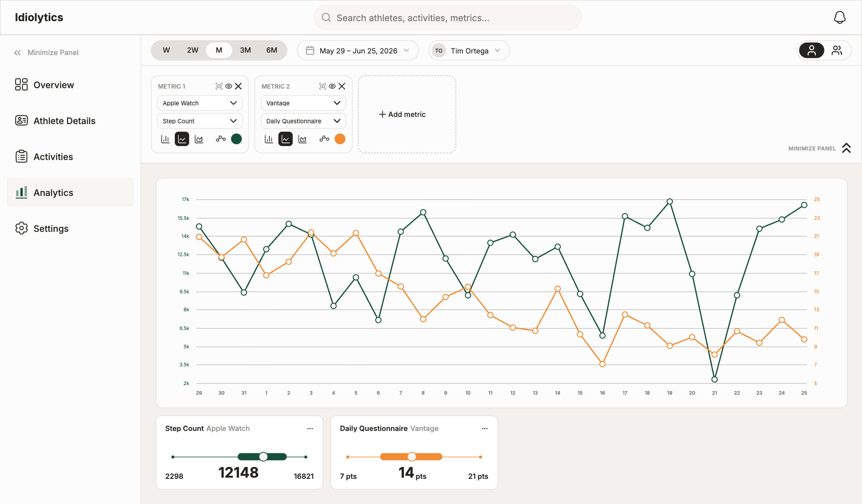862x504 pixels.
Task: Click the focus icon on Metric 1
Action: (219, 86)
